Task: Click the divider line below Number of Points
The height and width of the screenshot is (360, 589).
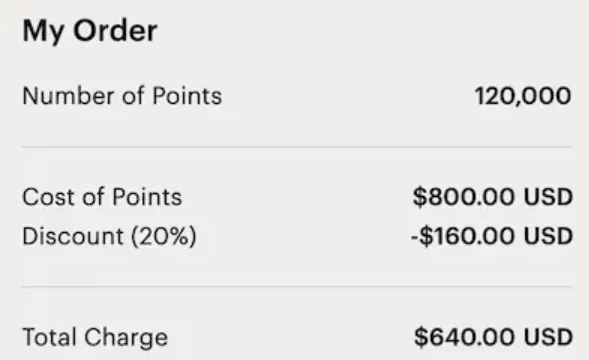Action: [x=297, y=147]
